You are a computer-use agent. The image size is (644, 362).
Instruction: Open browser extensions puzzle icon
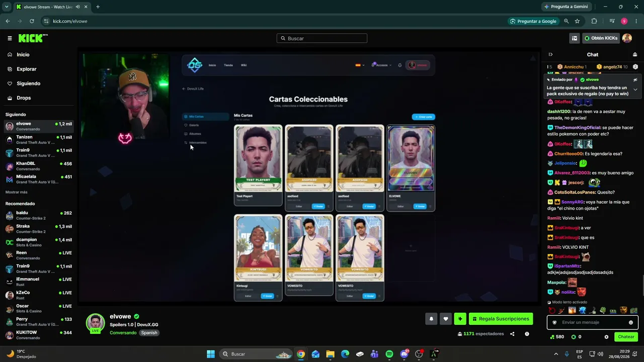pos(594,21)
